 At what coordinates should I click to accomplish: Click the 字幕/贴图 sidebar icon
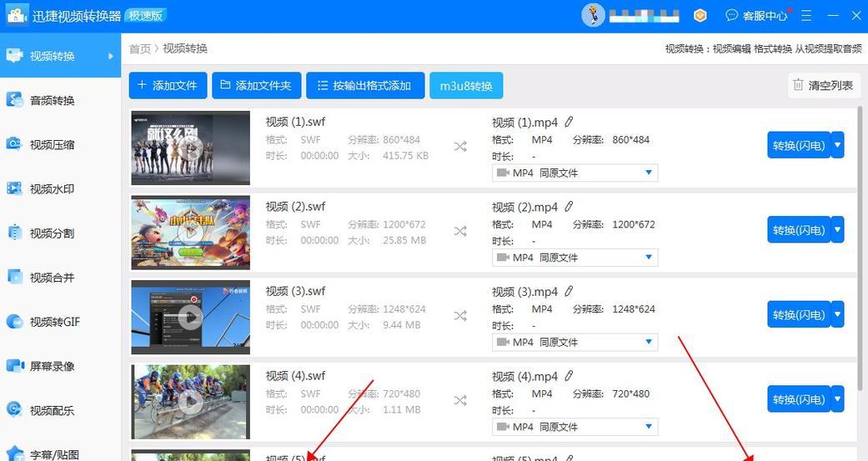15,453
